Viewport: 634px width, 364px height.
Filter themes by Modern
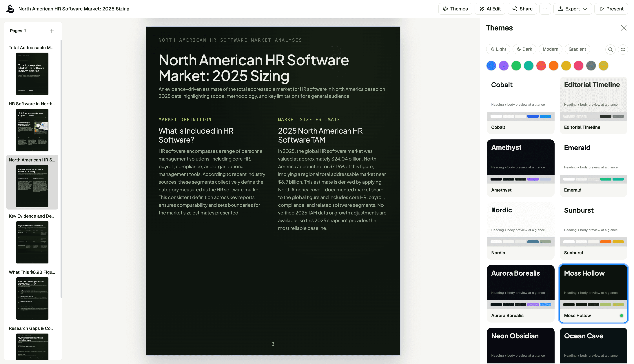coord(550,49)
